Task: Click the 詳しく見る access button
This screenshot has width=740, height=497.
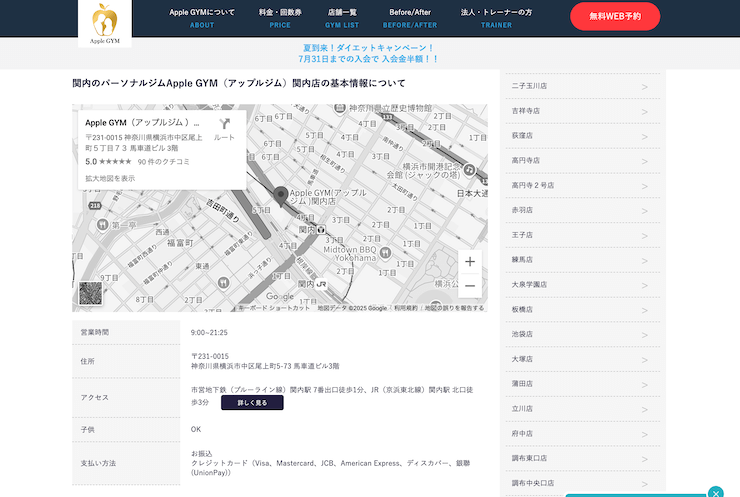Action: 252,403
